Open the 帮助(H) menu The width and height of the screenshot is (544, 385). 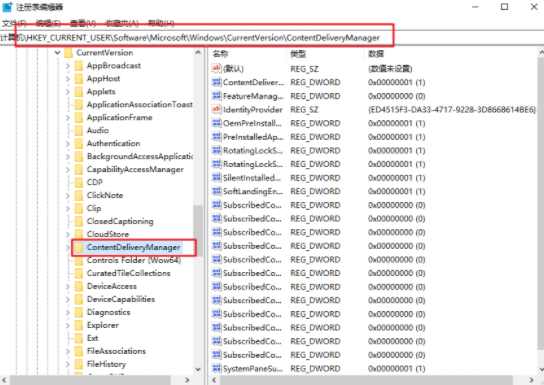(161, 23)
